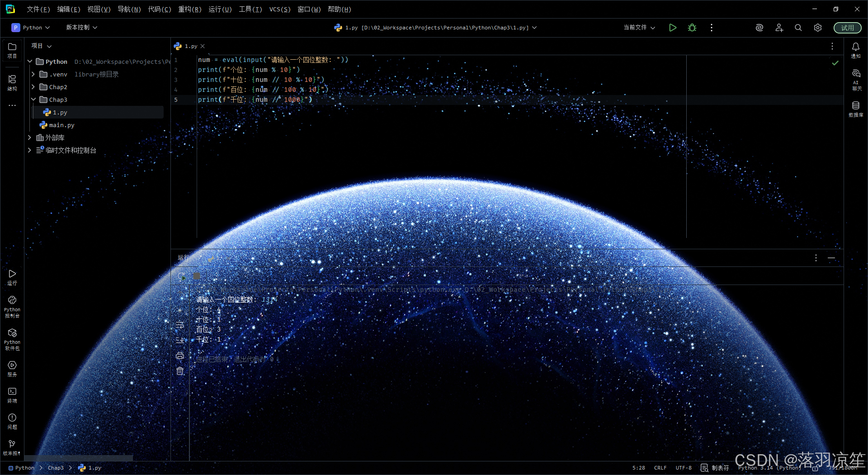868x475 pixels.
Task: Open the 工具(T) menu
Action: (x=250, y=9)
